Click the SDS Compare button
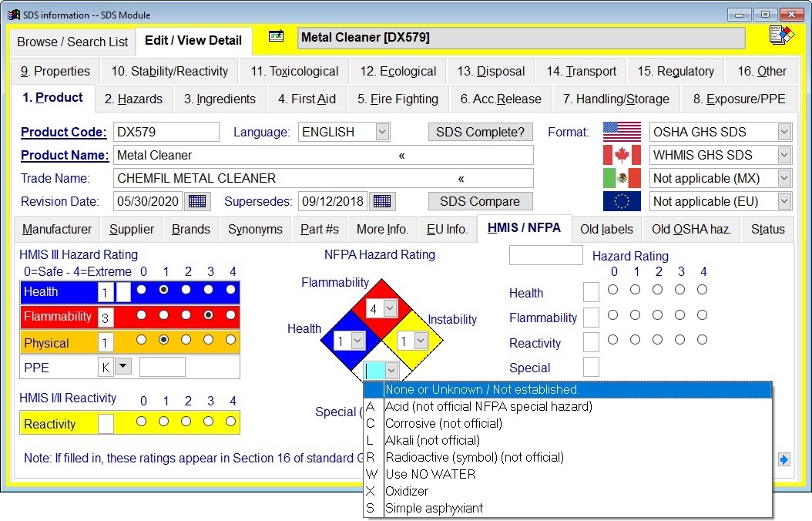Viewport: 812px width, 521px height. point(480,201)
